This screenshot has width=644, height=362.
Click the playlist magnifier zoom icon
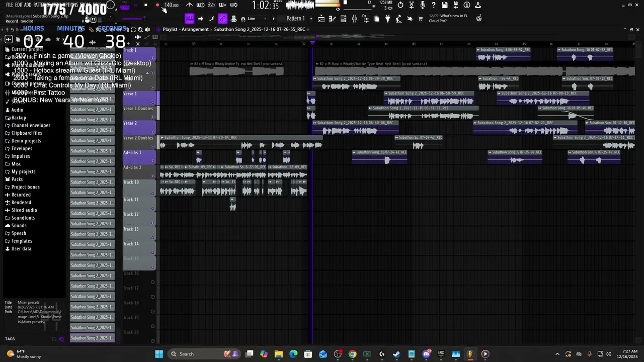click(140, 29)
